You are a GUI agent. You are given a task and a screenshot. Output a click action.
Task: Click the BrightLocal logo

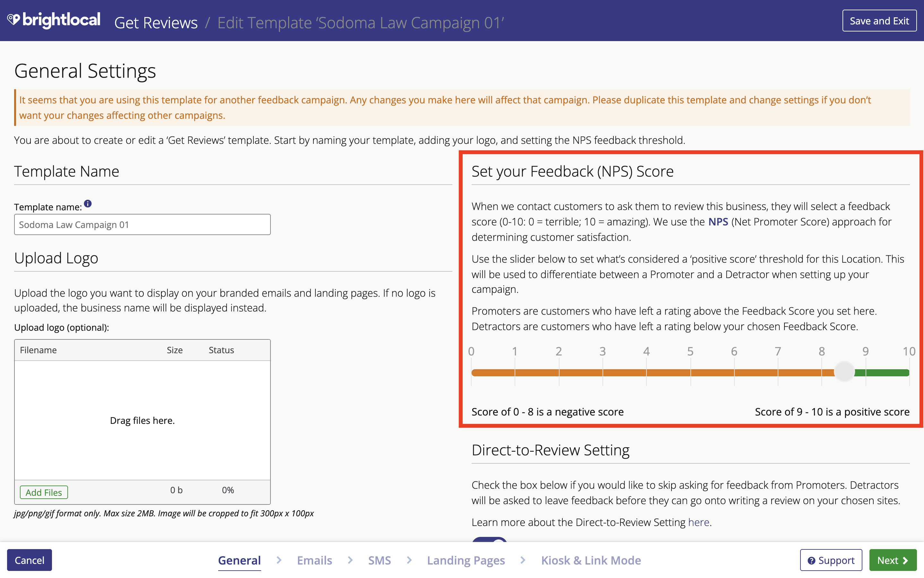click(54, 20)
